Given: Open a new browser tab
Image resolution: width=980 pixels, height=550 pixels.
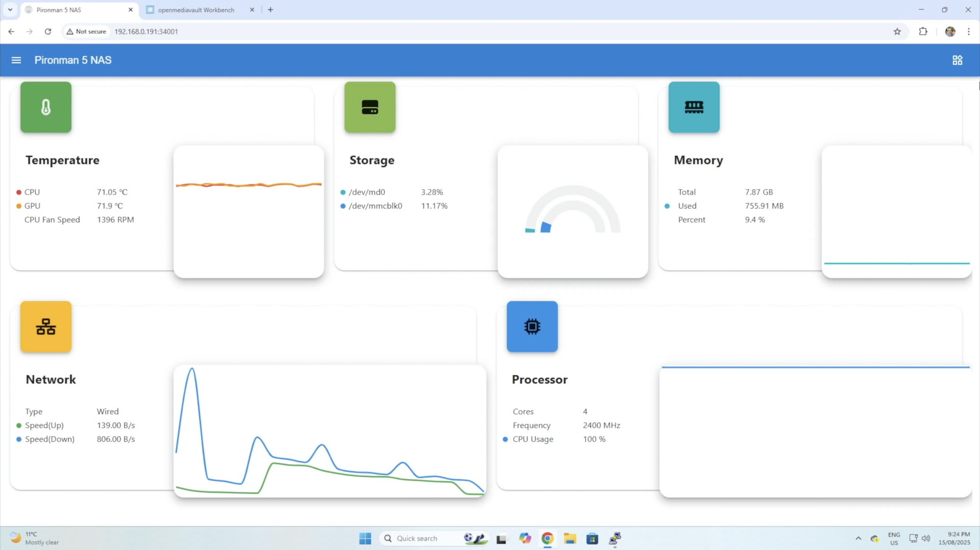Looking at the screenshot, I should (x=270, y=10).
